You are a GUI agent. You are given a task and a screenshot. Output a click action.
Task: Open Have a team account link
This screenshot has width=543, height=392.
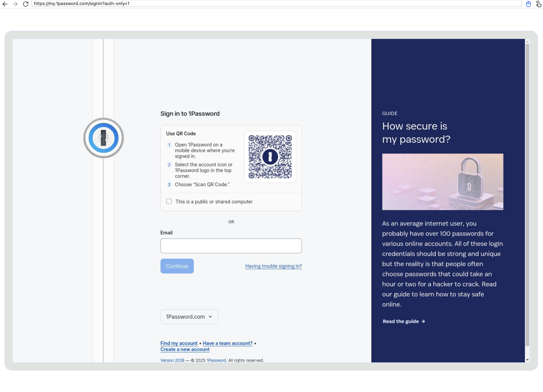pyautogui.click(x=227, y=343)
